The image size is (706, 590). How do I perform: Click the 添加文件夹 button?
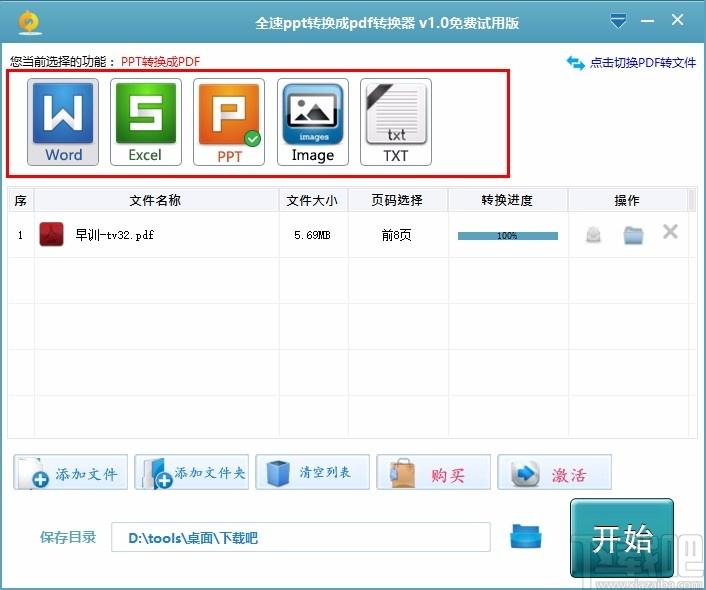coord(192,472)
